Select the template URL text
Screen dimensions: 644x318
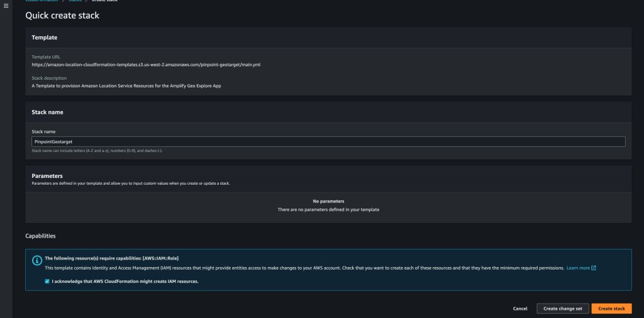point(146,65)
